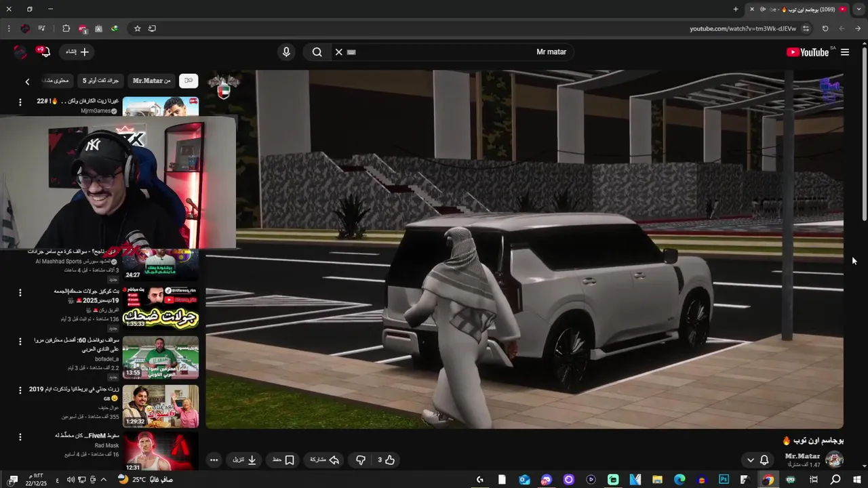This screenshot has height=488, width=868.
Task: Click inside the video player
Action: pyautogui.click(x=524, y=249)
